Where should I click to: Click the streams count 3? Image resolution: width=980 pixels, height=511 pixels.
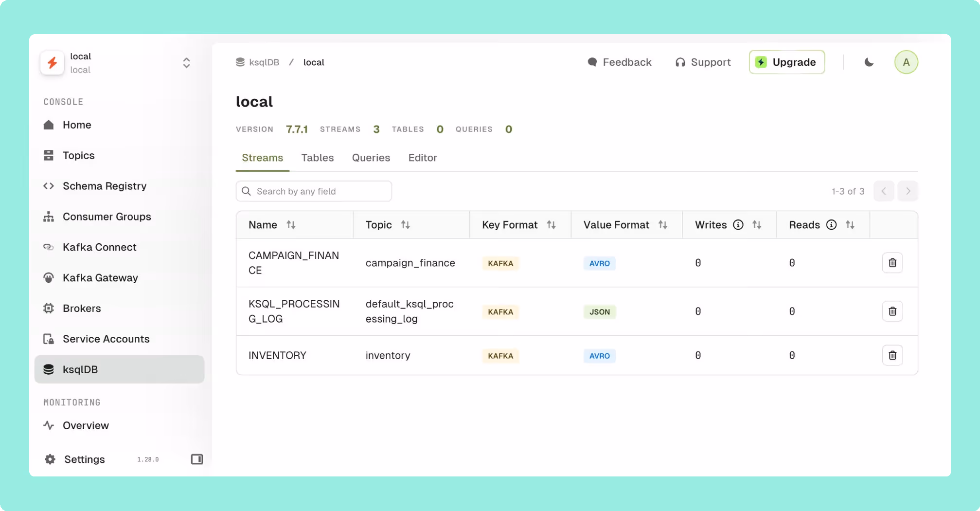pyautogui.click(x=376, y=129)
